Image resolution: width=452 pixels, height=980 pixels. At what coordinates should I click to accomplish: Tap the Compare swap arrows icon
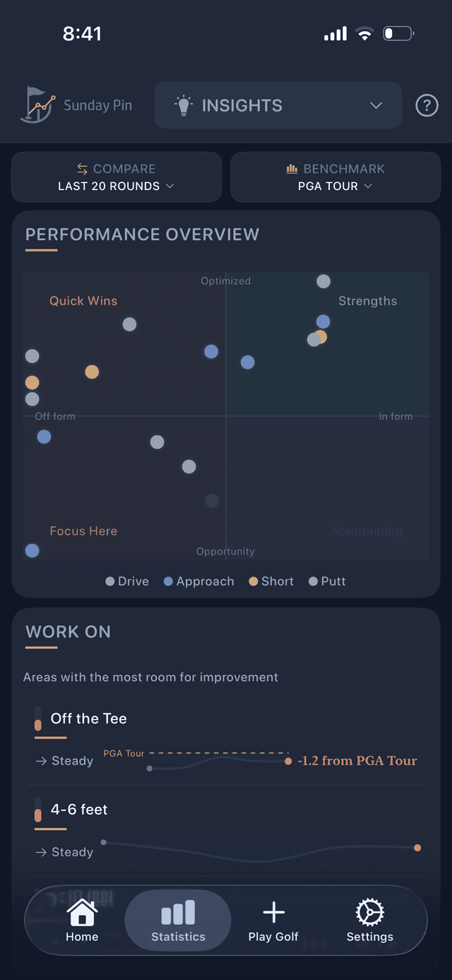(83, 169)
